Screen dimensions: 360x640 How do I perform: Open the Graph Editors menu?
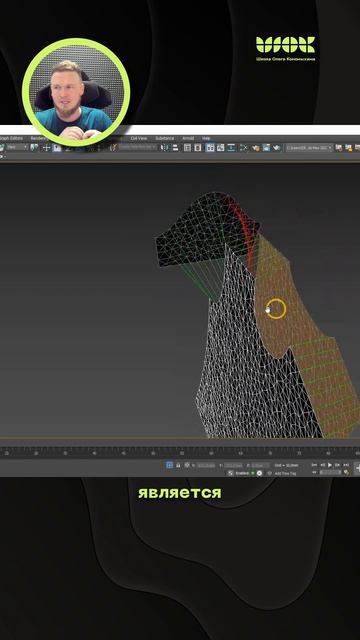[x=11, y=139]
